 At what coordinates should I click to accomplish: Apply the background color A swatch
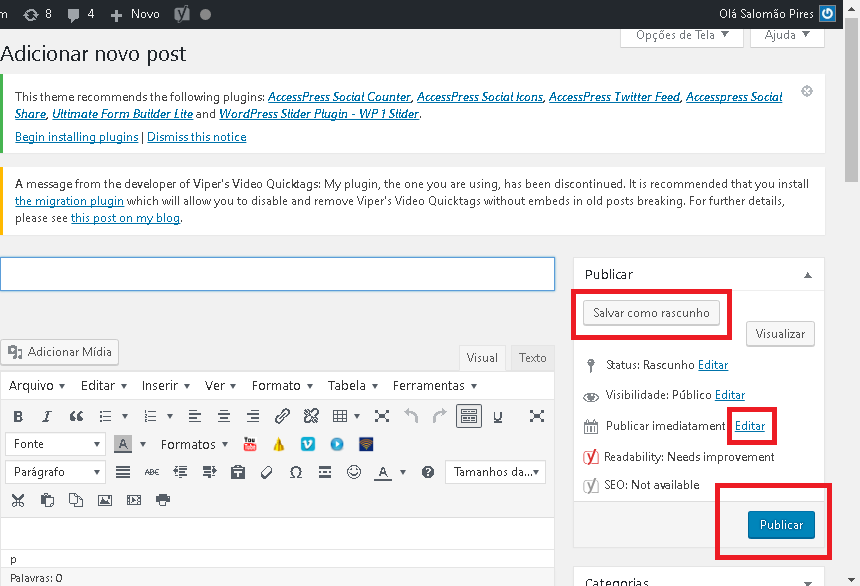[x=122, y=444]
